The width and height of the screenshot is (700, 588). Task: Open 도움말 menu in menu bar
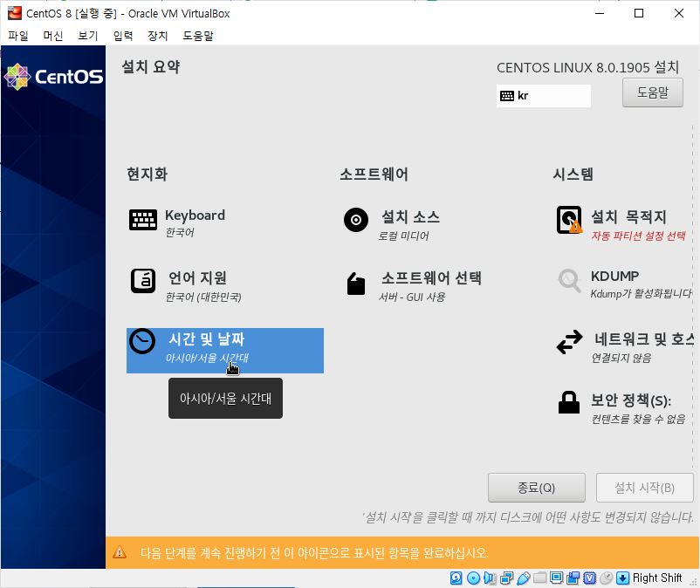click(x=198, y=36)
